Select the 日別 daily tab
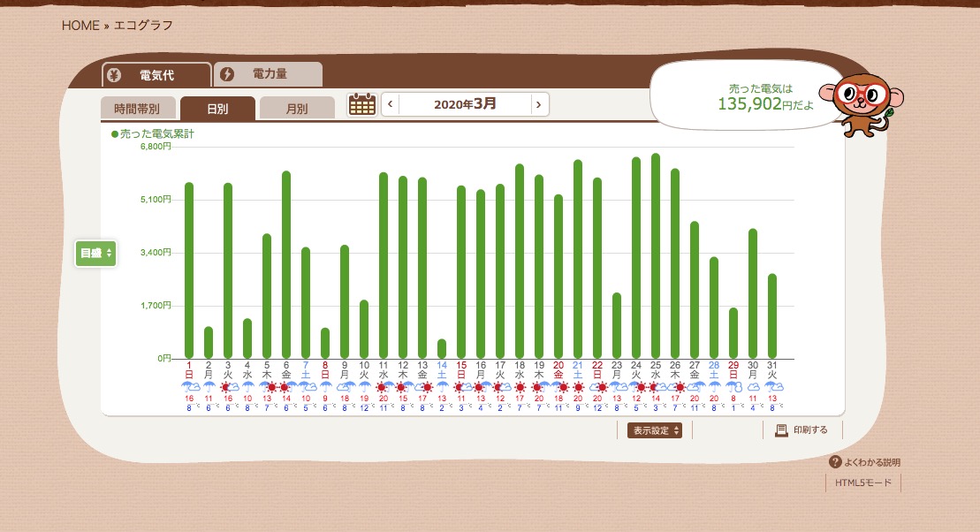This screenshot has width=980, height=532. [x=217, y=109]
